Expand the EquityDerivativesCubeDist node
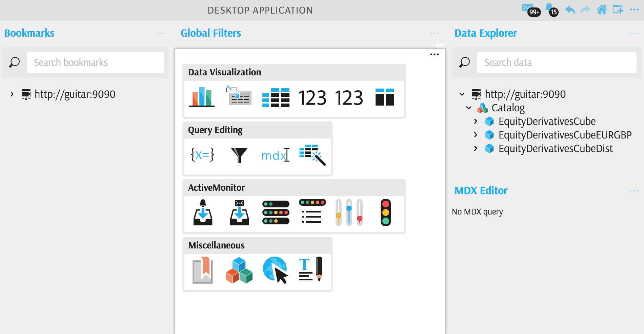Image resolution: width=644 pixels, height=334 pixels. [476, 148]
